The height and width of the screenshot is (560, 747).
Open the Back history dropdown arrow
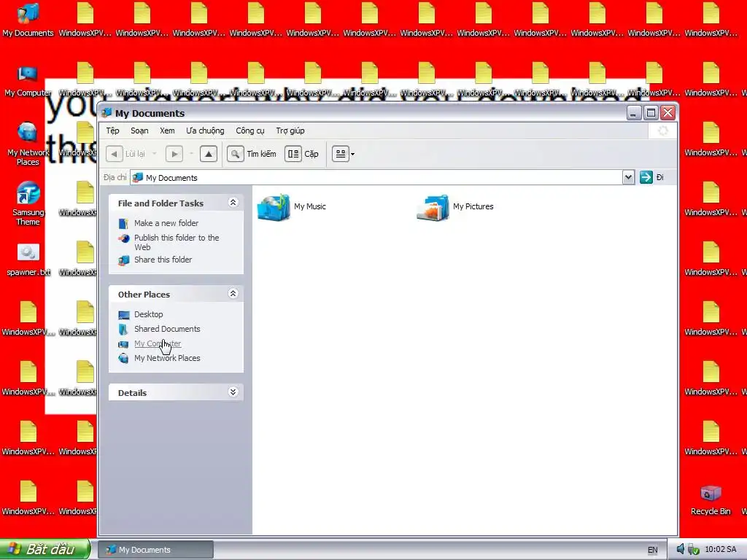155,154
